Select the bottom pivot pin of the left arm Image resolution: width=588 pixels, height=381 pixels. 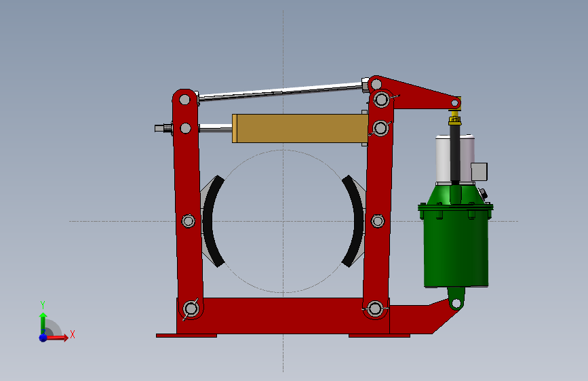(x=191, y=309)
